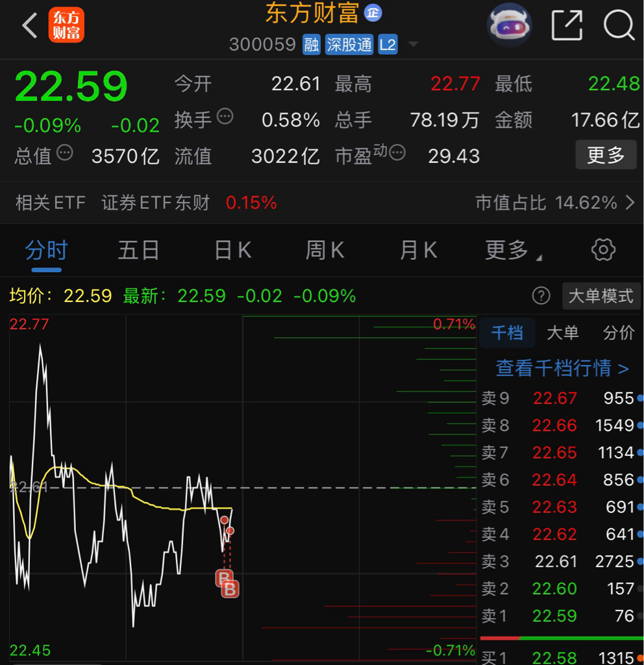Tap the 今开 value 22.61

(295, 84)
